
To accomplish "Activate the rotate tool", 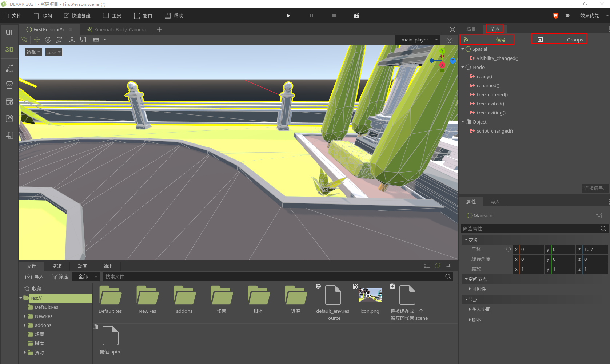I will coord(48,40).
